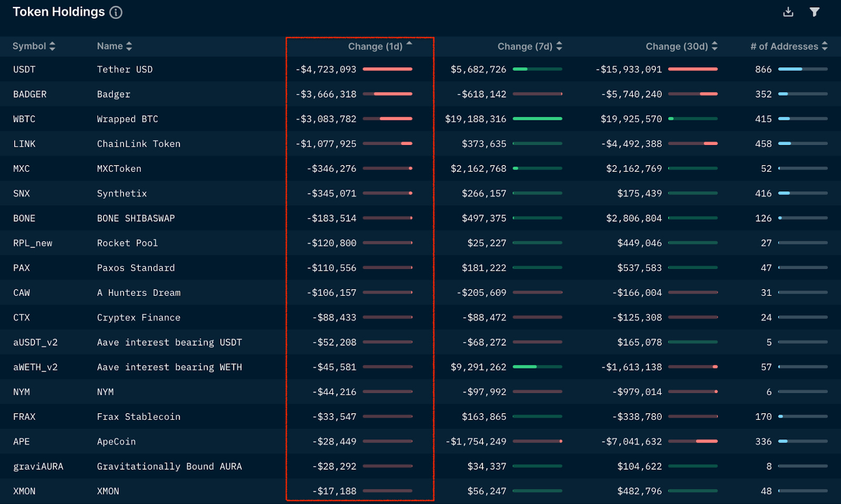Download the token holdings table
841x504 pixels.
pos(788,12)
